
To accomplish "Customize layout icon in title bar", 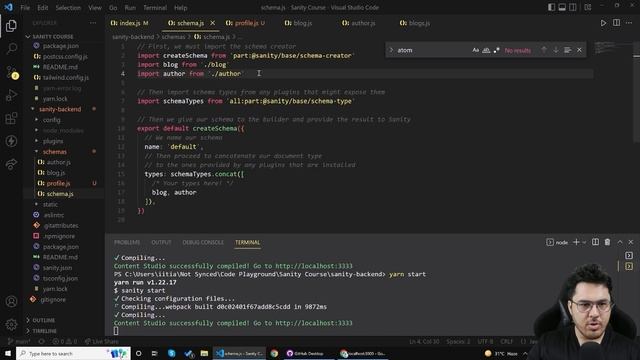I will 587,7.
